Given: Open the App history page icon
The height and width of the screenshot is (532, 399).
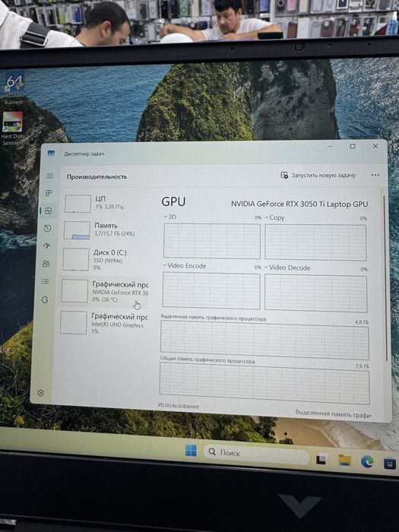Looking at the screenshot, I should coord(47,228).
